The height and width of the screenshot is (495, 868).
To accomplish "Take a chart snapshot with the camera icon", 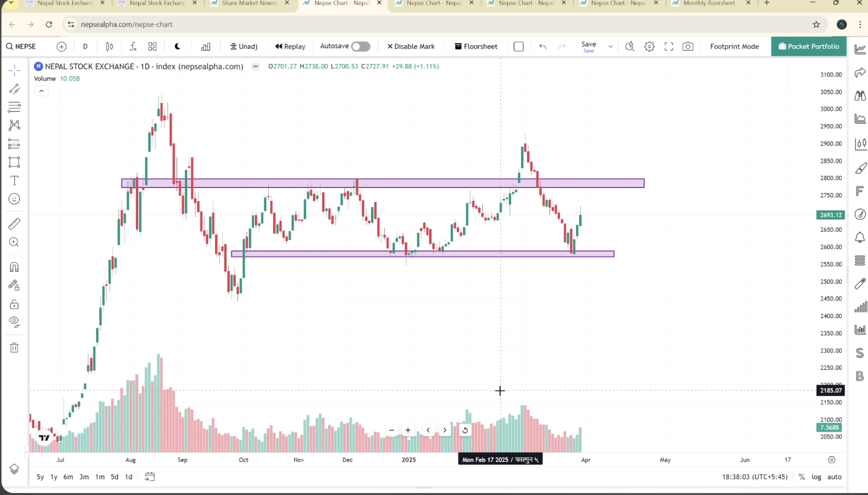I will [688, 46].
